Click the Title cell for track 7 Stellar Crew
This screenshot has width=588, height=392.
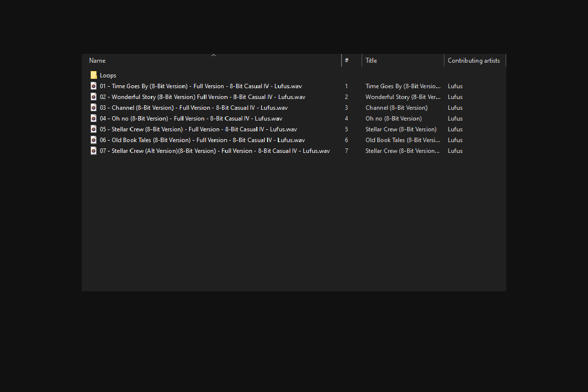(x=403, y=151)
